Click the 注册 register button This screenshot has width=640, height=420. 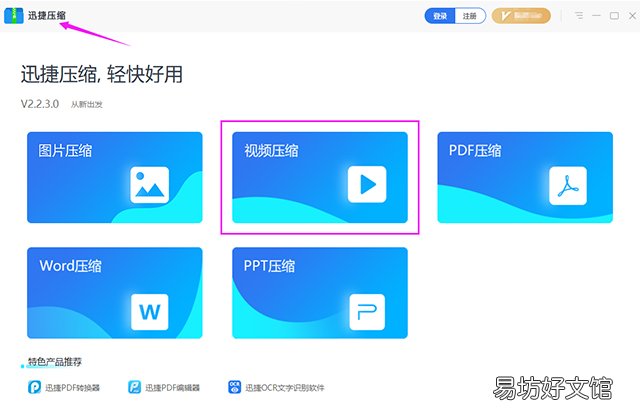[470, 16]
